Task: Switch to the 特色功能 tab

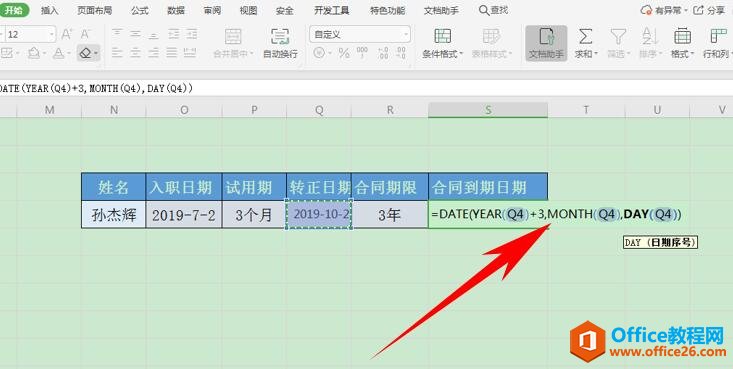Action: tap(388, 10)
